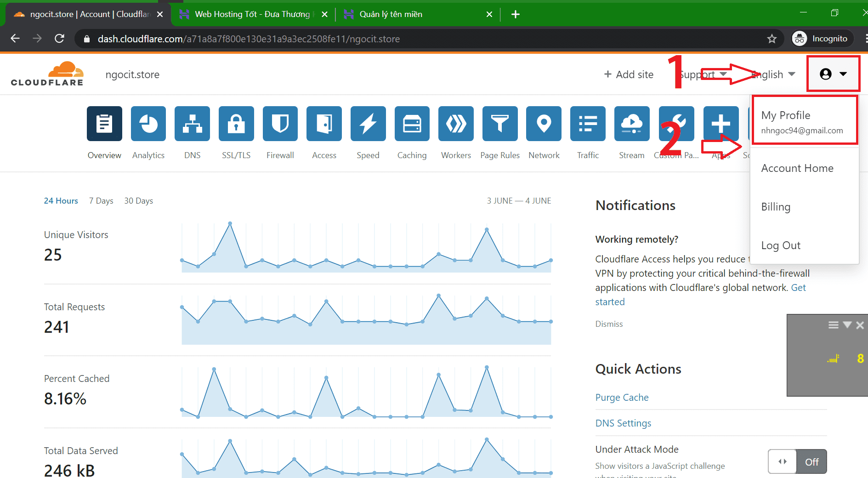868x478 pixels.
Task: Open the DNS settings icon
Action: click(x=192, y=124)
